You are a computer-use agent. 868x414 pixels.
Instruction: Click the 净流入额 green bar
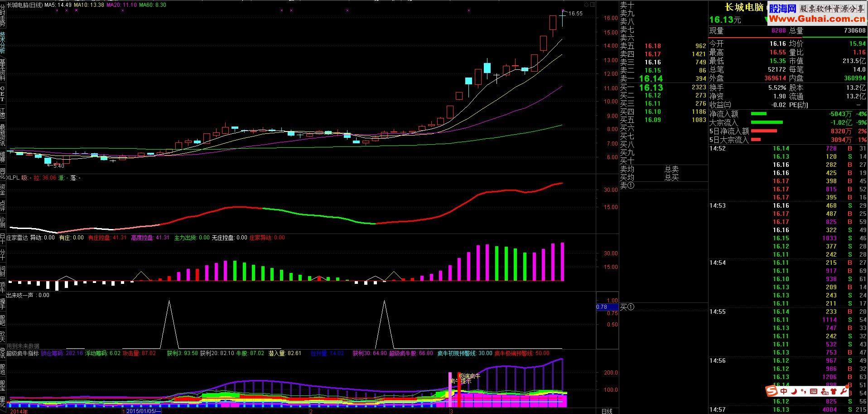[759, 114]
